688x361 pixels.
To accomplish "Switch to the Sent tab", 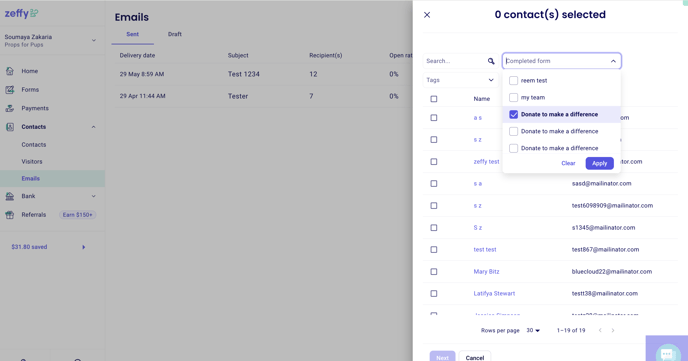I will pos(133,34).
